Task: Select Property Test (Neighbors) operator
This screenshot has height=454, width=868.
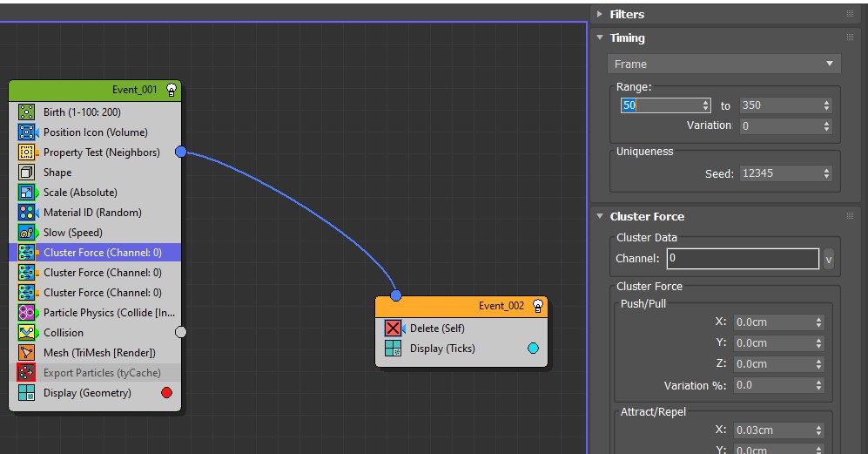Action: coord(95,152)
